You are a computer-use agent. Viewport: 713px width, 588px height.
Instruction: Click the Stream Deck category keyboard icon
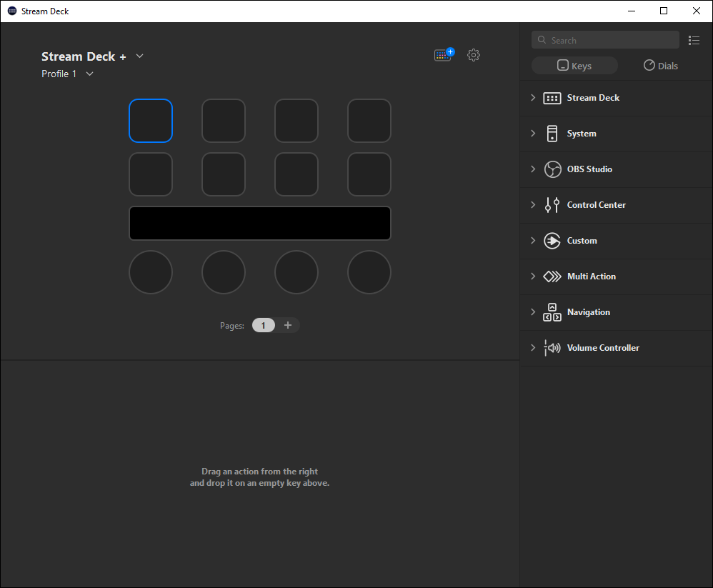[552, 98]
